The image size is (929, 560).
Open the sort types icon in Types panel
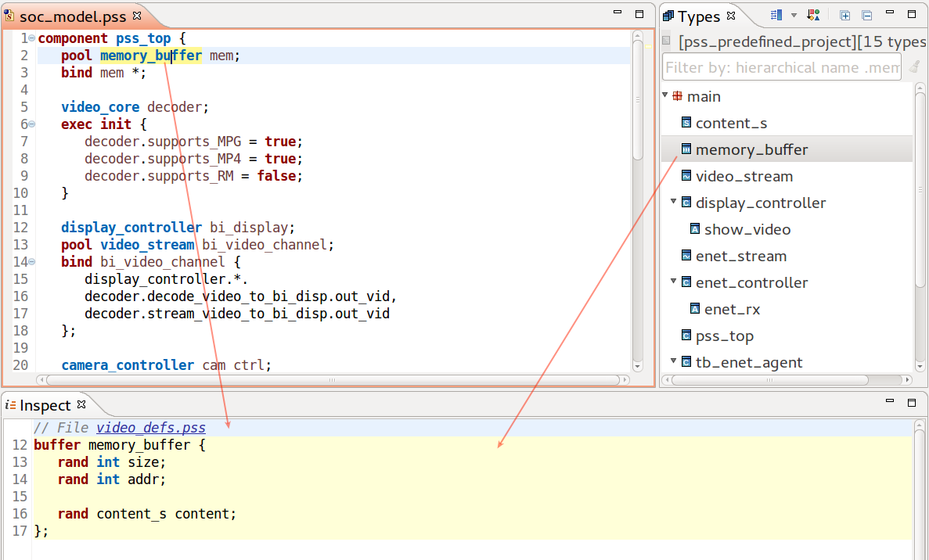(776, 15)
